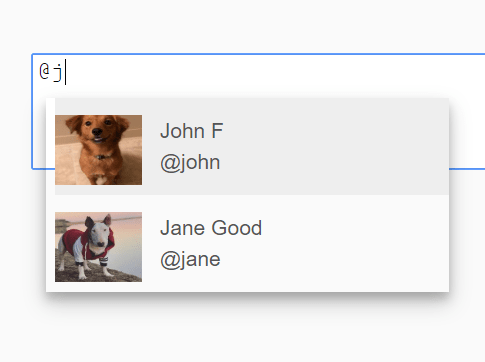485x362 pixels.
Task: Click text area region right of suggestion popup
Action: (x=467, y=133)
